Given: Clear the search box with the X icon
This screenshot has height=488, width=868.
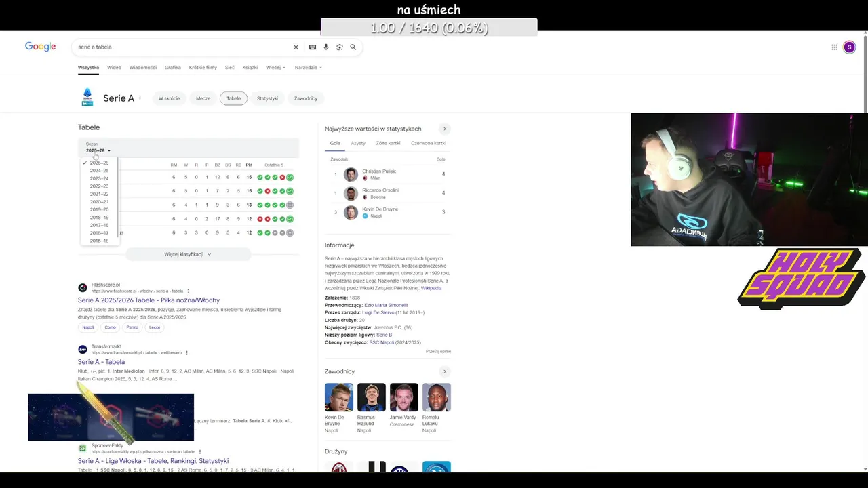Looking at the screenshot, I should click(296, 47).
